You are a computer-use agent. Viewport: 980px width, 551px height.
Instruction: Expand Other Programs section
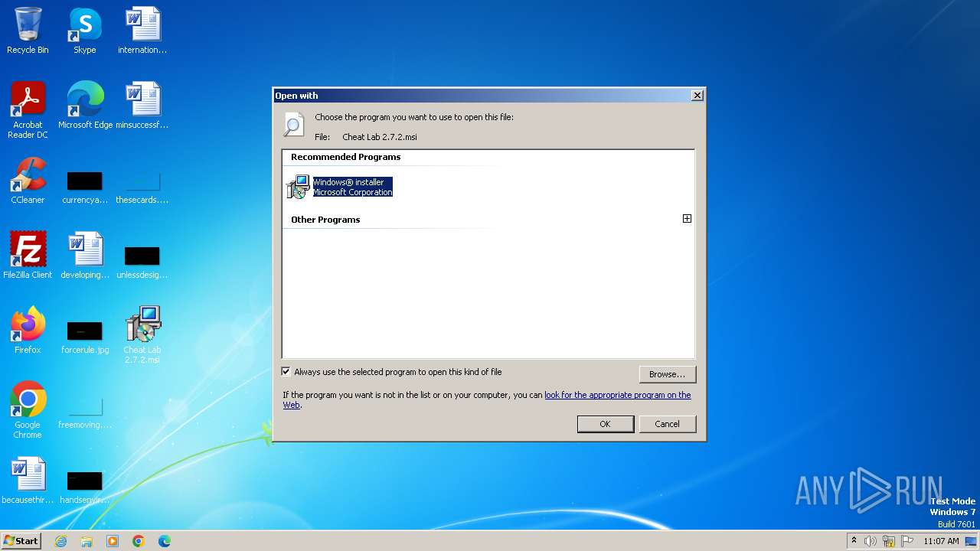(687, 219)
